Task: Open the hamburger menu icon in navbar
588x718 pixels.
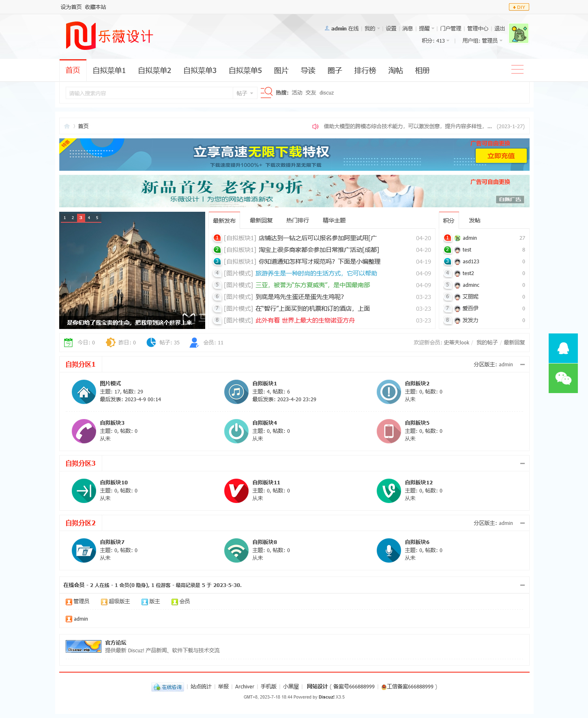Action: click(517, 70)
